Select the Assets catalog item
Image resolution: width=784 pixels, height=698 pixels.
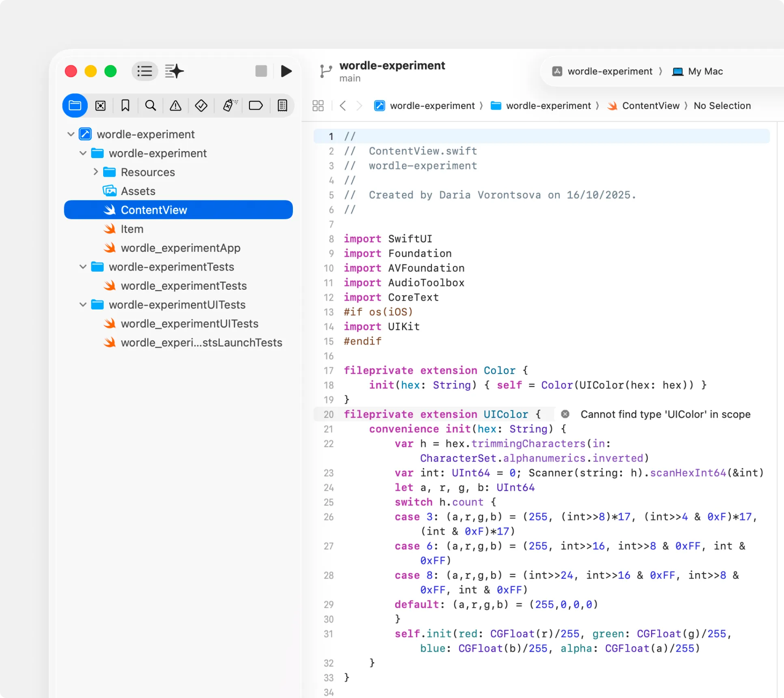(178, 191)
